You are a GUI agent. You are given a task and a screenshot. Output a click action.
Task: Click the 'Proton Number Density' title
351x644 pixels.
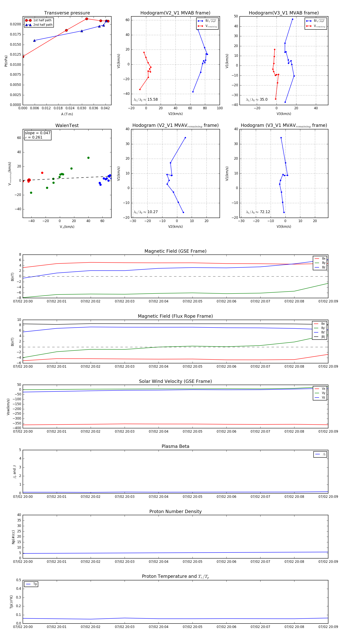175,511
